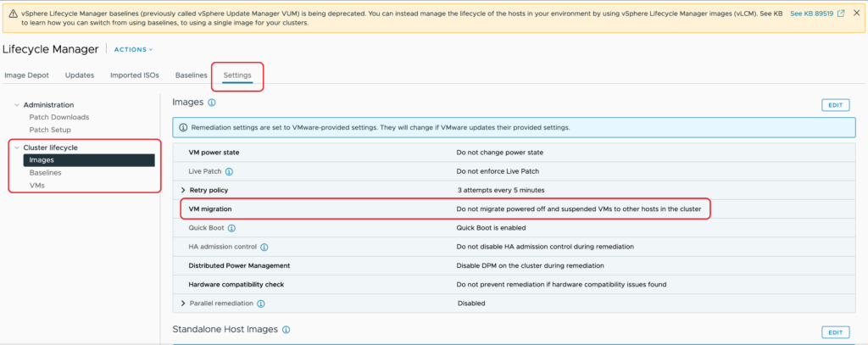This screenshot has height=345, width=868.
Task: Click the Quick Boot info icon
Action: (x=231, y=228)
